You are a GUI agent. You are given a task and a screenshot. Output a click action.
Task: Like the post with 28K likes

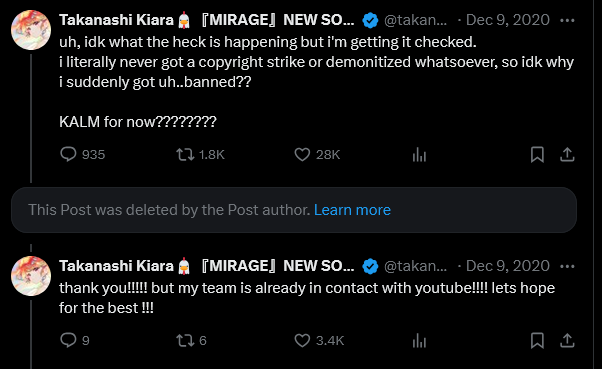[x=317, y=155]
